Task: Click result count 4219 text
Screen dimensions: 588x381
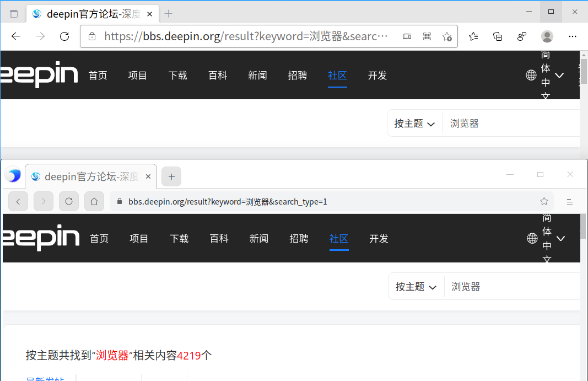Action: [x=188, y=355]
